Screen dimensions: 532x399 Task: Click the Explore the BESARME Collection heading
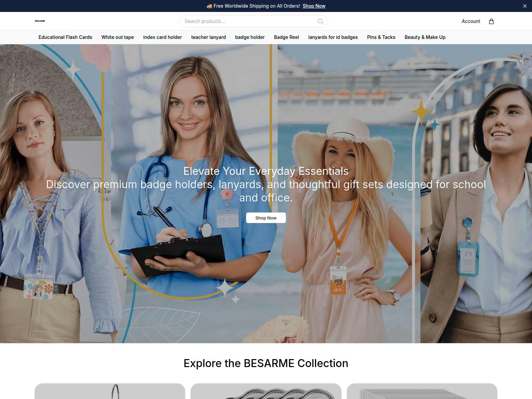click(266, 363)
